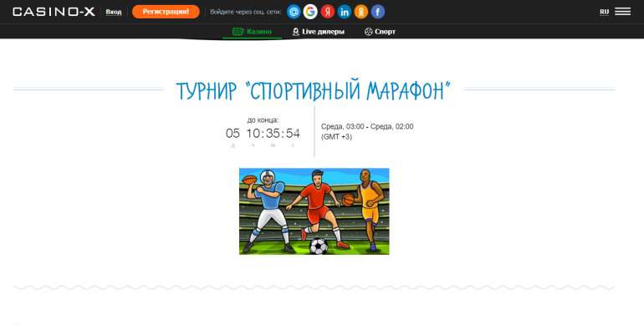Click the countdown timer 05 10:35:54

263,134
